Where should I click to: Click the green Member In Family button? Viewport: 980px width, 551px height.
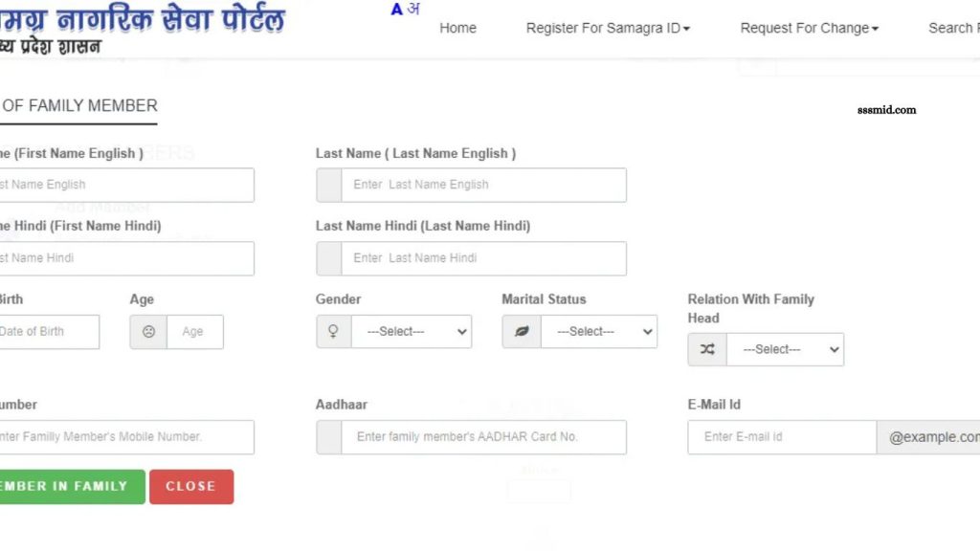(x=72, y=487)
